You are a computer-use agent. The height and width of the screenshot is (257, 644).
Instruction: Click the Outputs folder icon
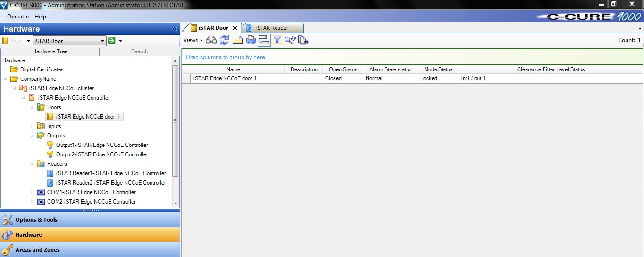coord(41,136)
